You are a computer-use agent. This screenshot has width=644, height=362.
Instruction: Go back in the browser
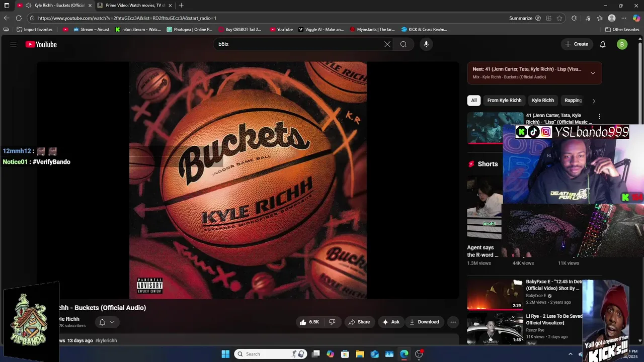(x=7, y=18)
